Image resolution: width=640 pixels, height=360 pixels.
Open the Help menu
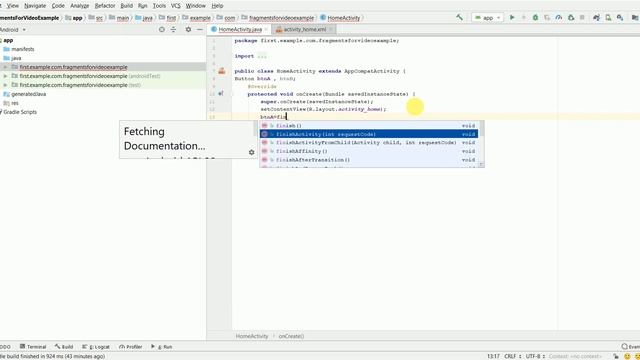(x=217, y=6)
